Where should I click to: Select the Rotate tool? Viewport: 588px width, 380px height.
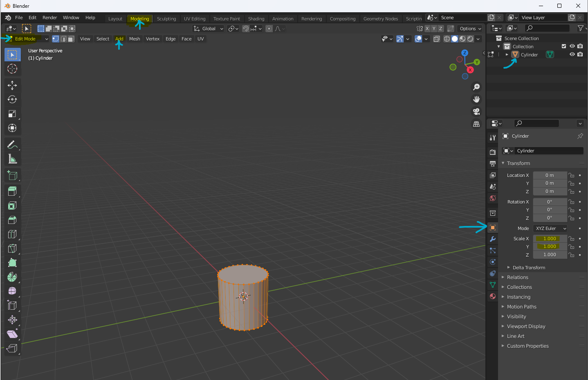12,99
